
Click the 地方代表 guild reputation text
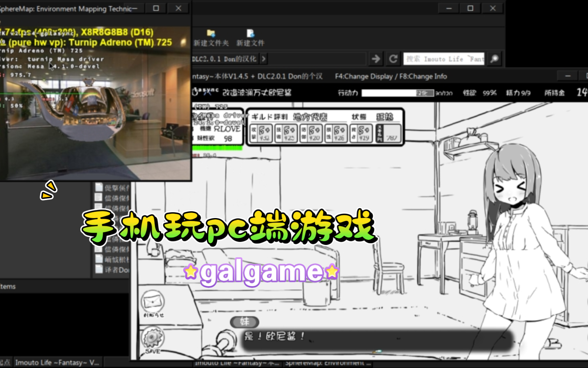(310, 117)
